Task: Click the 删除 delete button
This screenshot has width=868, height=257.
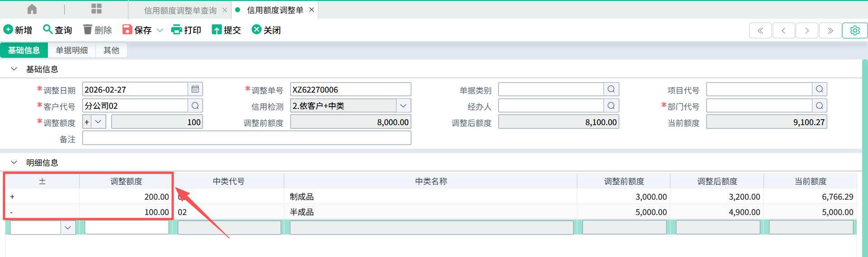Action: [98, 30]
